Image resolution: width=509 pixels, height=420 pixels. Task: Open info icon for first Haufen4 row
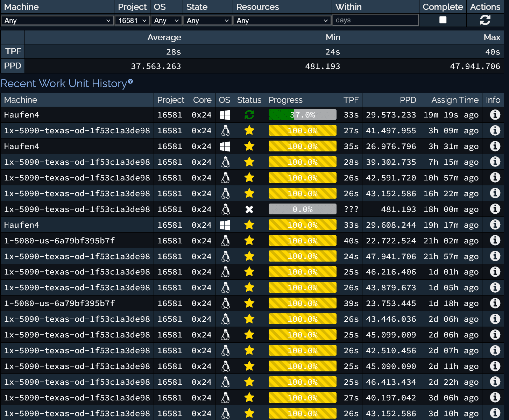click(x=495, y=115)
